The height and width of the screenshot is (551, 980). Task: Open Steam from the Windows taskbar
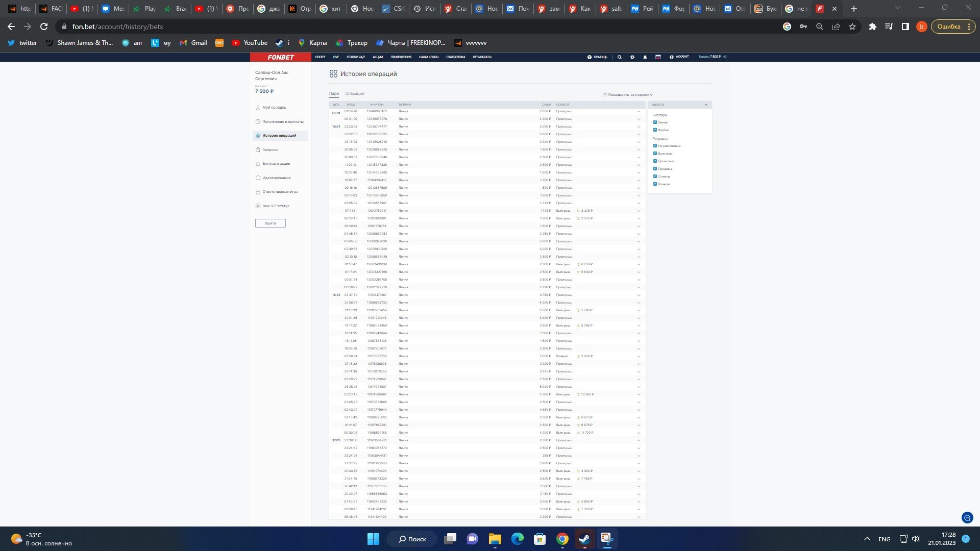[584, 539]
